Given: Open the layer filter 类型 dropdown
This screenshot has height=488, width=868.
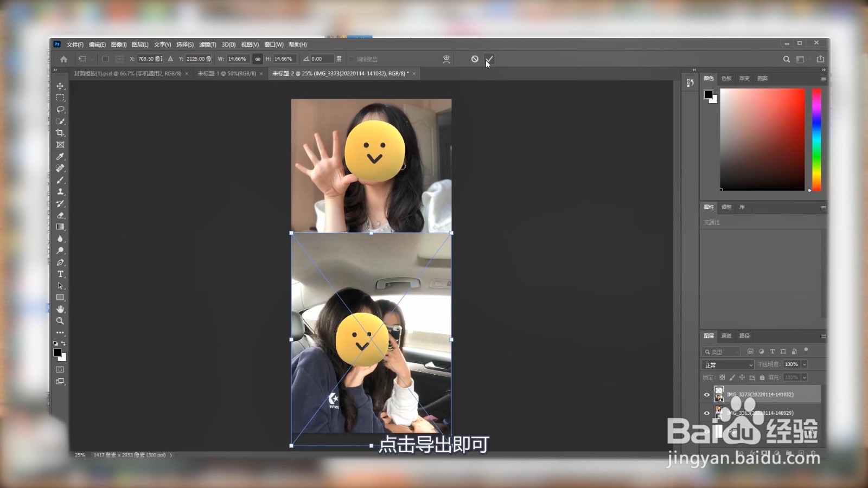Looking at the screenshot, I should [x=722, y=352].
